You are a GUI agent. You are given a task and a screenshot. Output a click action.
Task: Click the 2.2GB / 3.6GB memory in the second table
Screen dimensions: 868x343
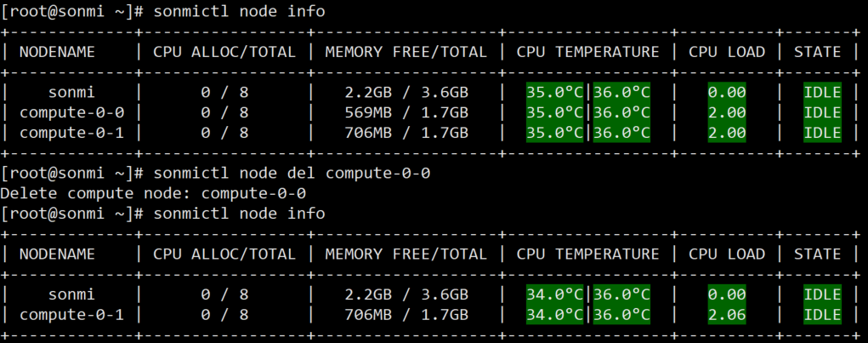click(406, 294)
